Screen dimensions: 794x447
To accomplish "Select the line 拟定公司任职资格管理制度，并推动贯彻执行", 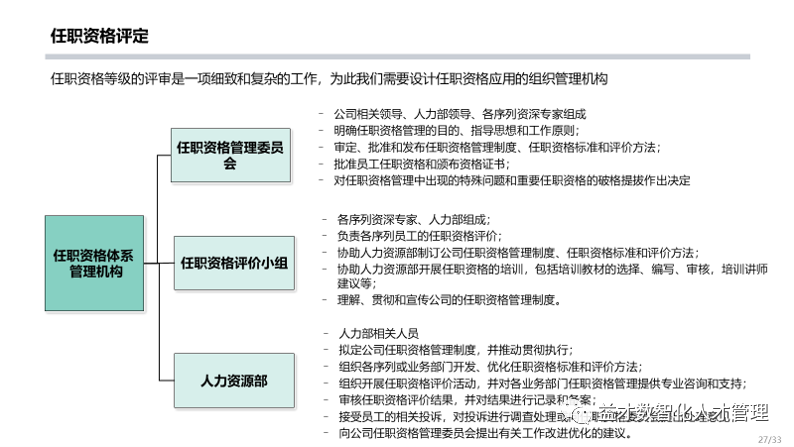I will click(456, 350).
